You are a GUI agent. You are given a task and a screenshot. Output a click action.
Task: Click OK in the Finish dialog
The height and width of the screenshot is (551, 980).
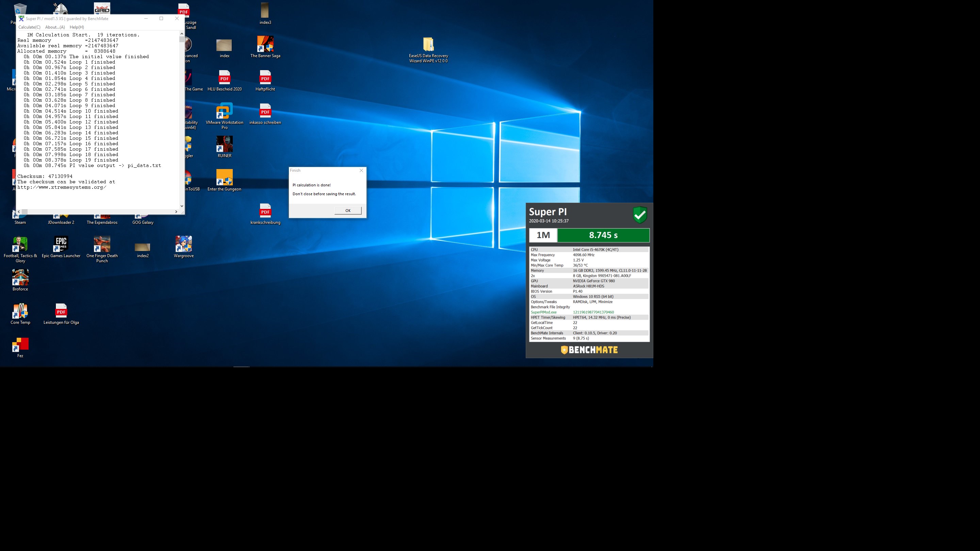[x=348, y=211]
